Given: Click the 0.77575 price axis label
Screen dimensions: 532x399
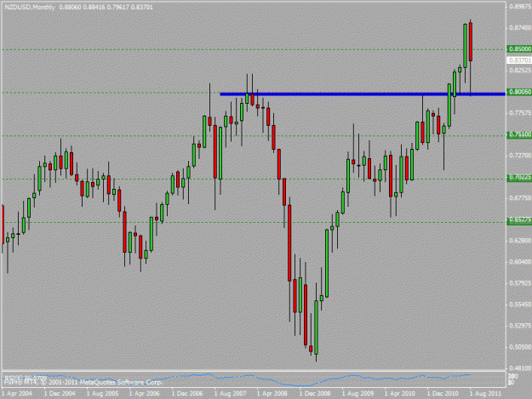Looking at the screenshot, I should (520, 113).
